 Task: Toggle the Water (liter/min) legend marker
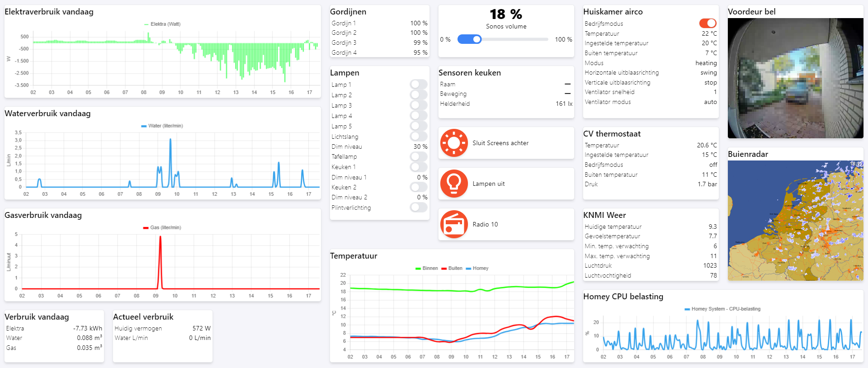click(144, 126)
